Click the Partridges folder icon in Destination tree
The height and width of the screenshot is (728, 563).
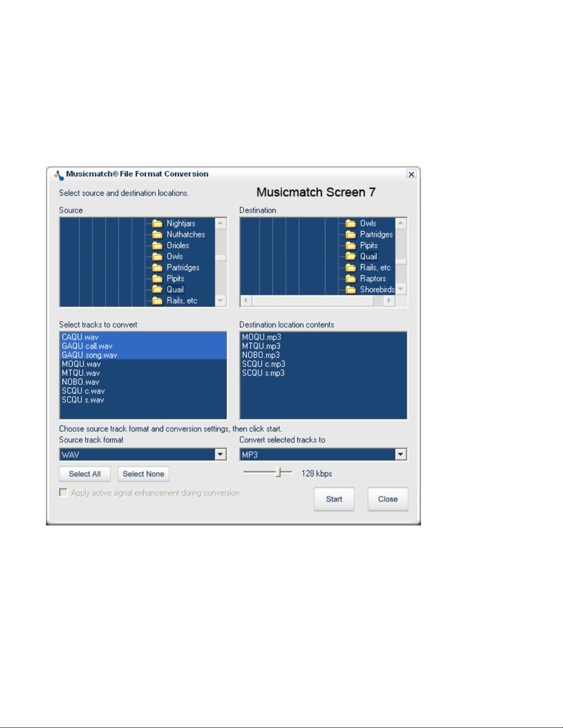(x=351, y=235)
